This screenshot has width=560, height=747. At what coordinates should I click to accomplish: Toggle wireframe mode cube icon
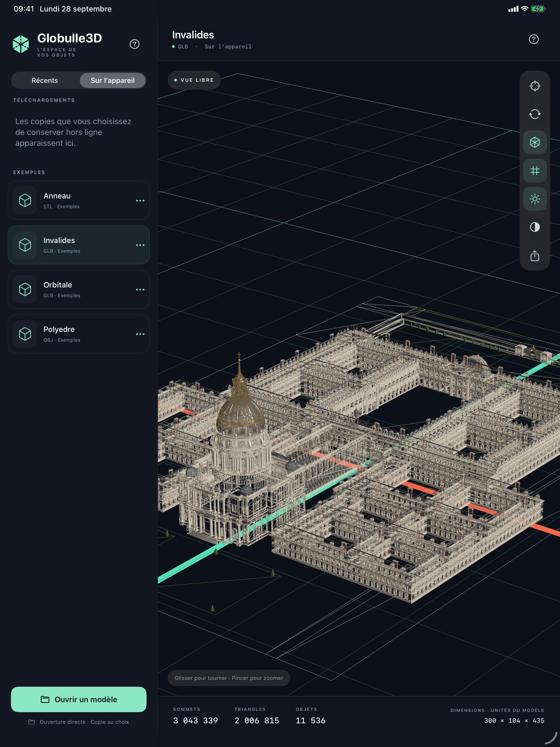535,142
